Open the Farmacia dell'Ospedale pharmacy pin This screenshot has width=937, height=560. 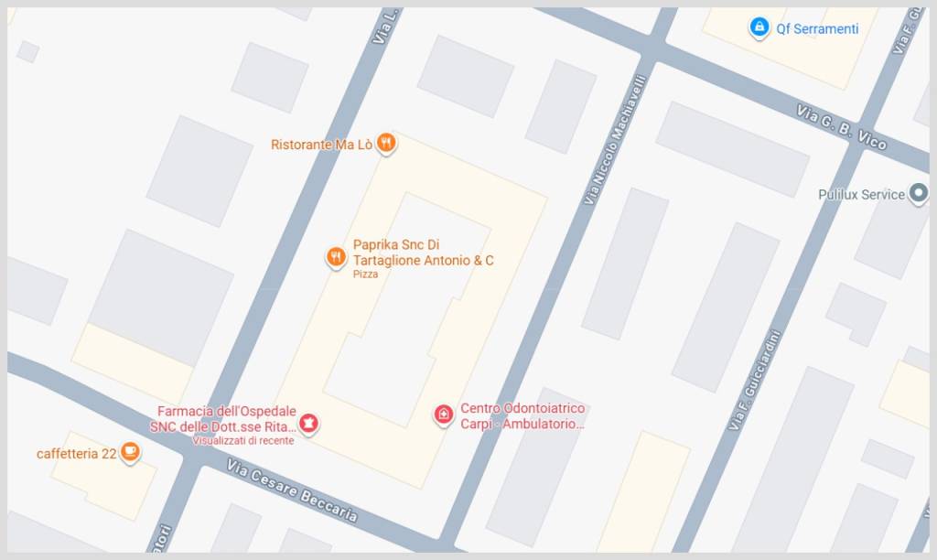[x=308, y=424]
